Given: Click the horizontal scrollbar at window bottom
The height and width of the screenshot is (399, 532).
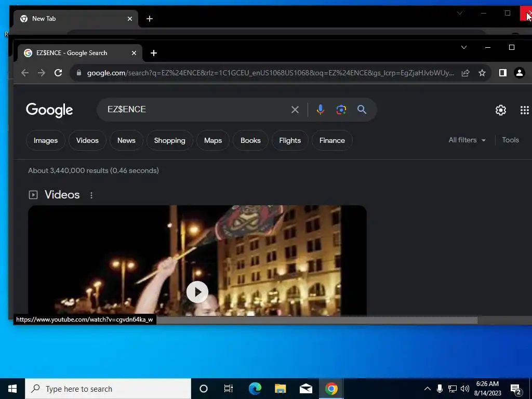Looking at the screenshot, I should (x=316, y=320).
